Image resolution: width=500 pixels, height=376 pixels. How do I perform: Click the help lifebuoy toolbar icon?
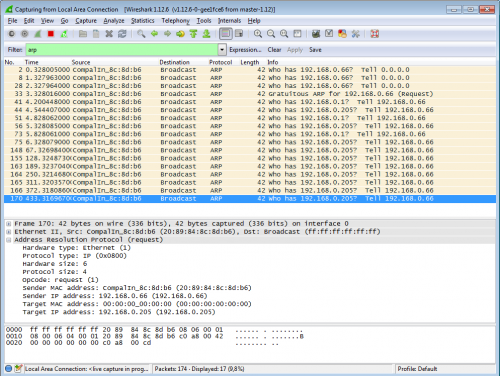(375, 34)
